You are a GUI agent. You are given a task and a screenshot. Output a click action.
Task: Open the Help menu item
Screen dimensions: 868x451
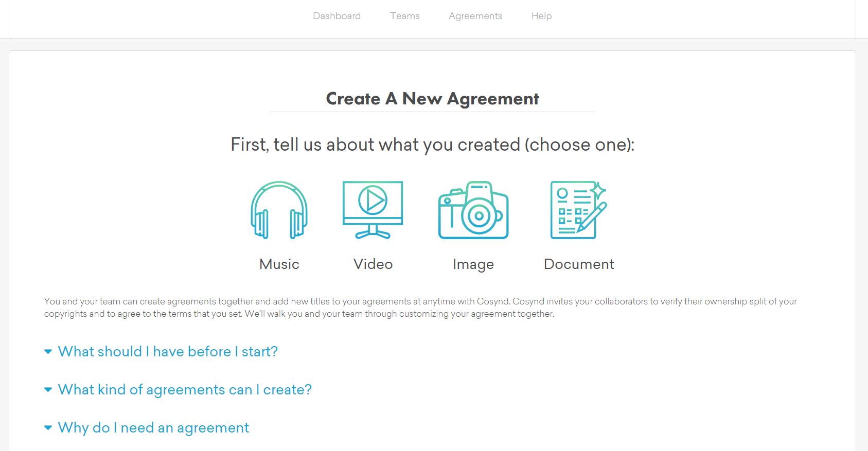541,16
